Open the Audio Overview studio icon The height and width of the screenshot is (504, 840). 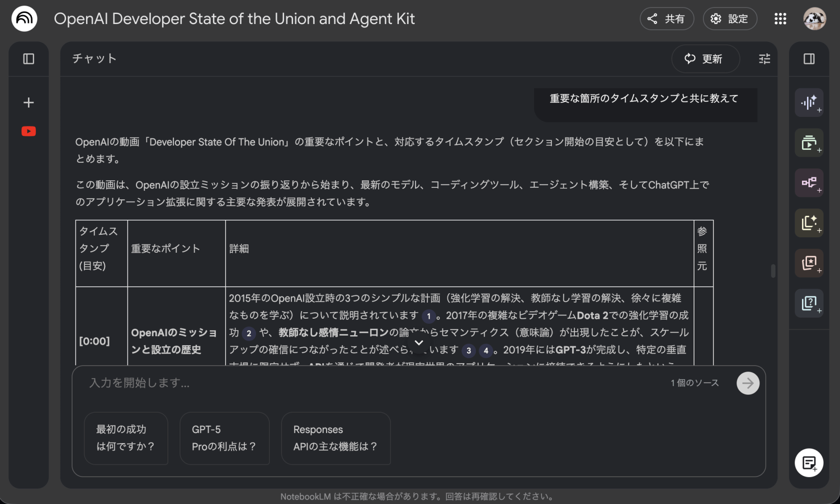tap(808, 103)
